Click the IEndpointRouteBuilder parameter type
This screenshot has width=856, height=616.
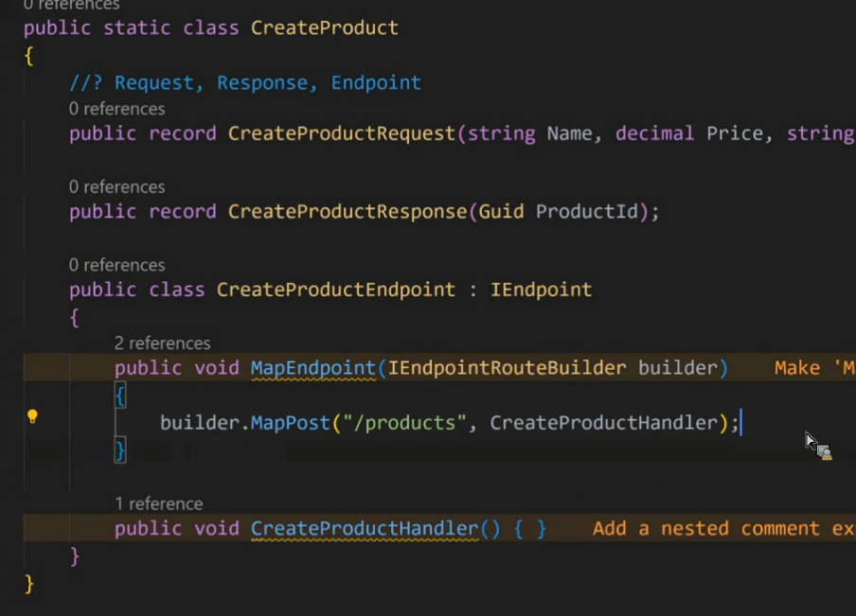508,368
